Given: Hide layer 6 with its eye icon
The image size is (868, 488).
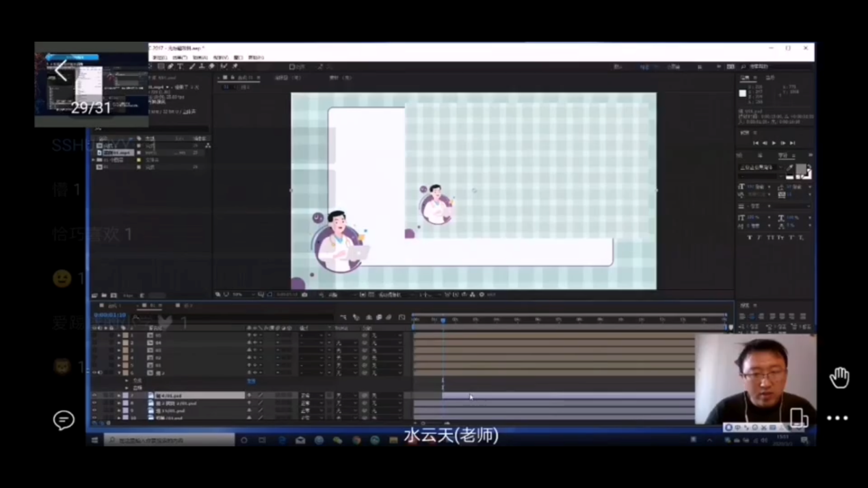Looking at the screenshot, I should [95, 373].
